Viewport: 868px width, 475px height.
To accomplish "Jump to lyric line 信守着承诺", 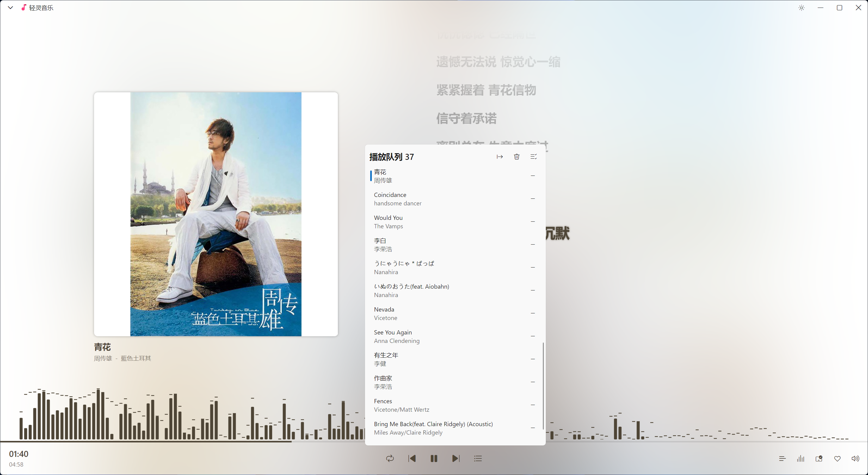I will click(x=466, y=118).
